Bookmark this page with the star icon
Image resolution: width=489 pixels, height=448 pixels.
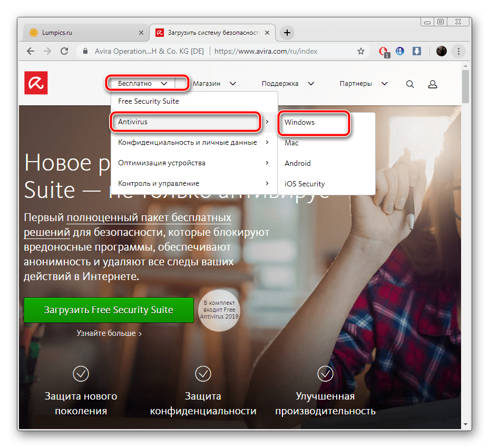coord(361,52)
